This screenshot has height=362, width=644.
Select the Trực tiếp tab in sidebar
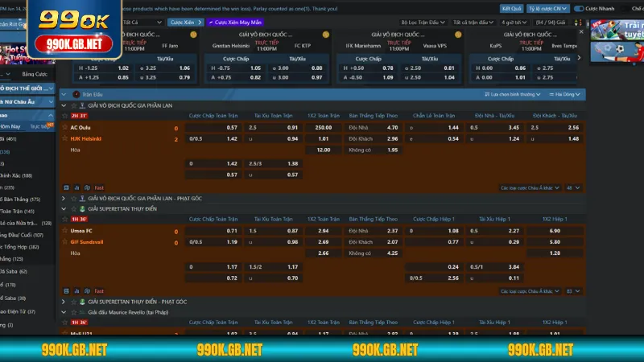click(39, 126)
